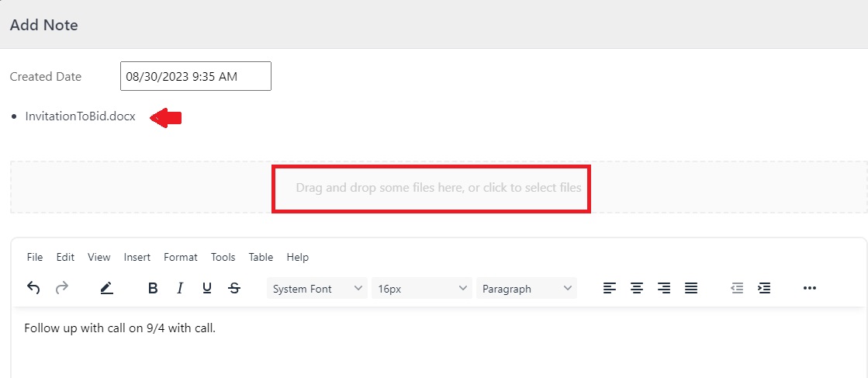Decrease paragraph indent
This screenshot has height=378, width=868.
point(737,288)
